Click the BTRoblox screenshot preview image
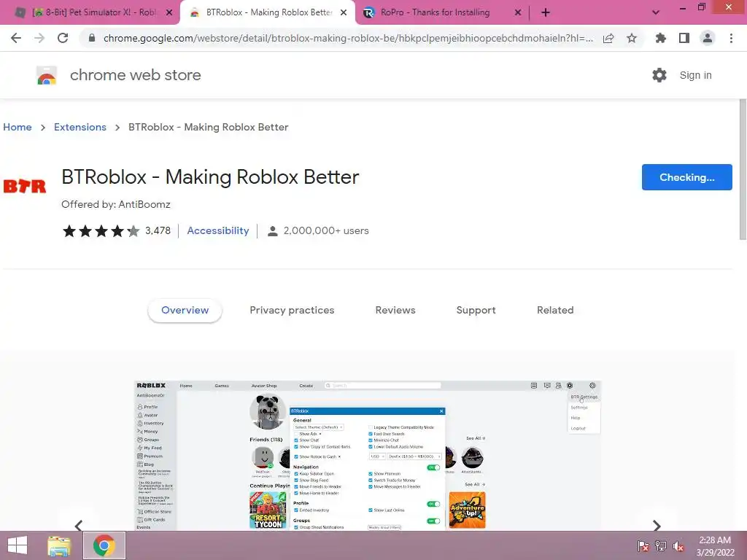The image size is (747, 560). 368,455
